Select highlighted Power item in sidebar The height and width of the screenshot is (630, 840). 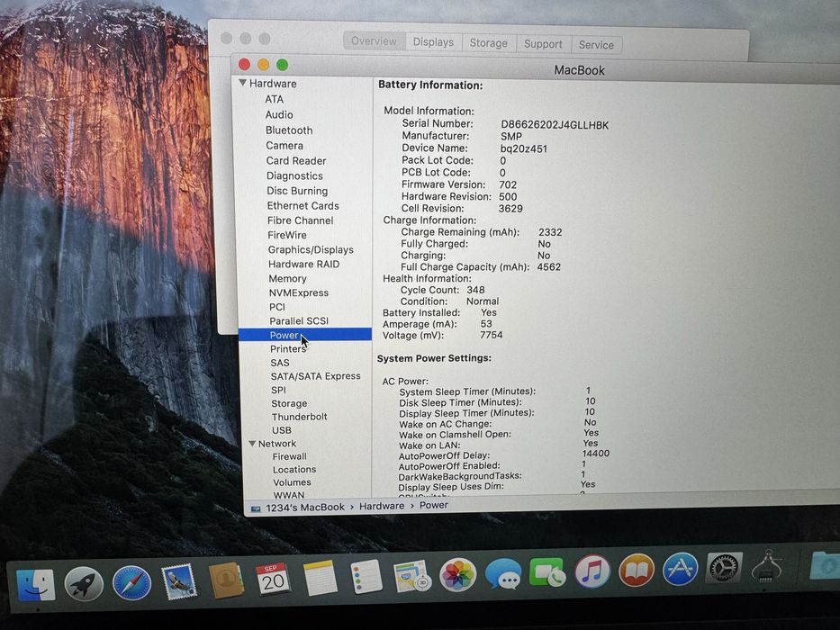[x=305, y=335]
